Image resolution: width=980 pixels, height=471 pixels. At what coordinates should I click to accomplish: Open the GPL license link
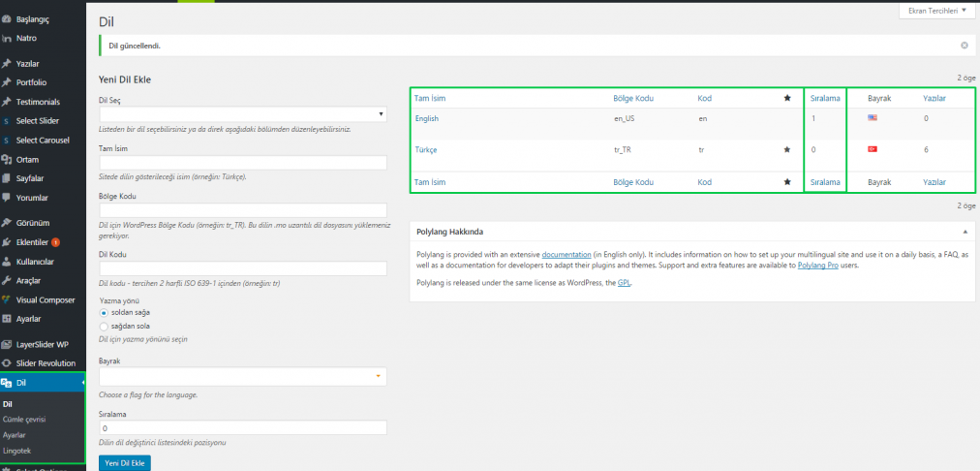pos(624,283)
